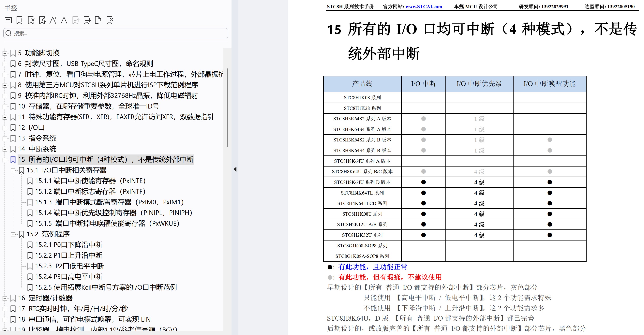
Task: Go to '9 校准内部IRC时钟' bookmark
Action: pos(108,96)
